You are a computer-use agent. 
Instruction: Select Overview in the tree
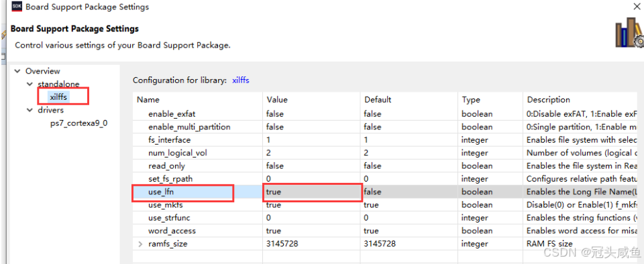point(43,71)
